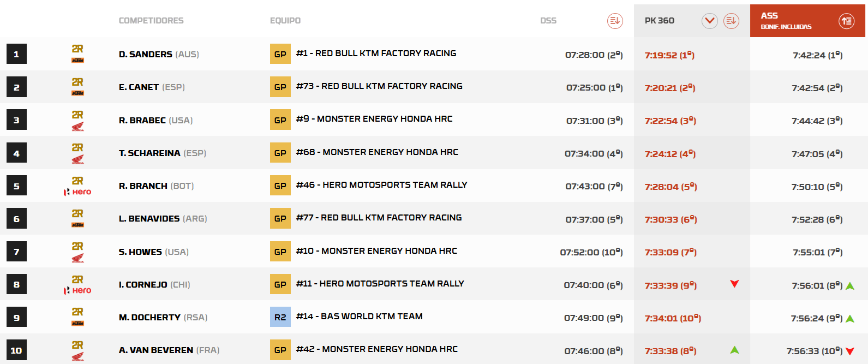Sort by the DSS column sort icon
This screenshot has height=364, width=868.
615,21
